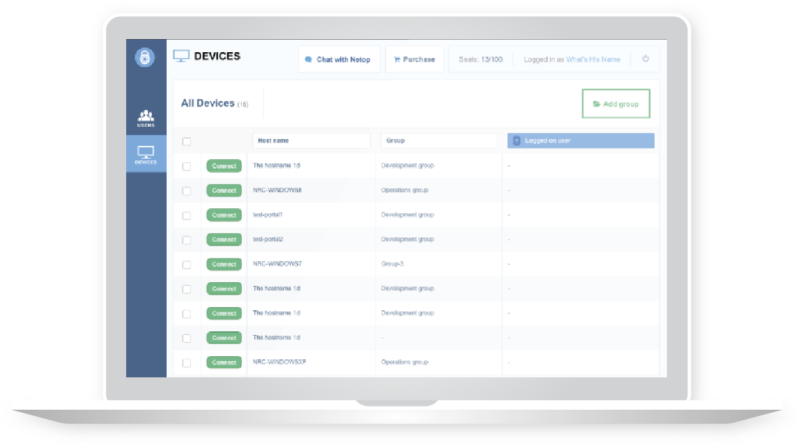This screenshot has height=447, width=800.
Task: Click the Logged on user column header
Action: point(581,141)
